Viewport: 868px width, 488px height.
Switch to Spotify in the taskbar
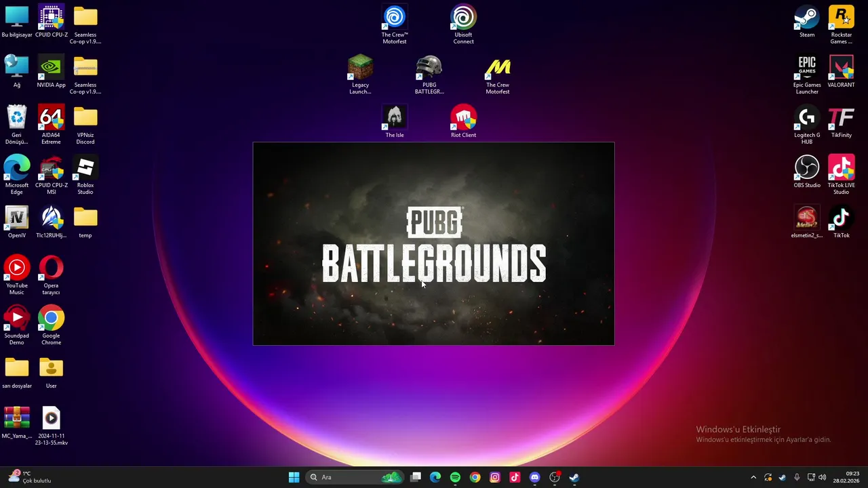tap(455, 477)
